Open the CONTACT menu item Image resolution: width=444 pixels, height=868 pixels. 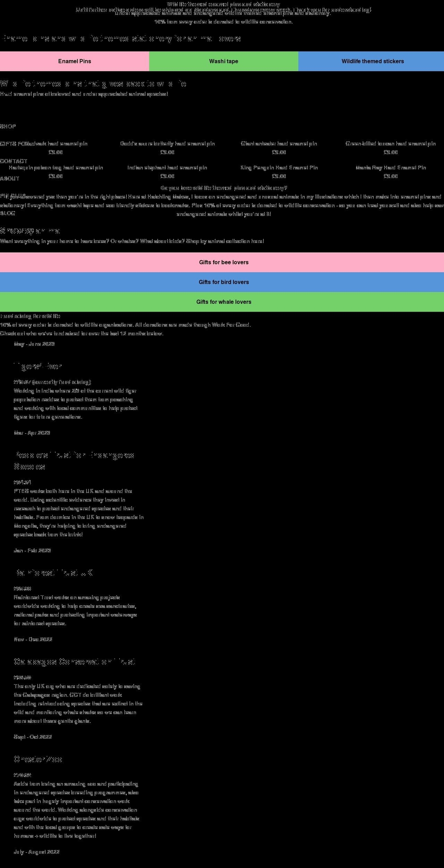(13, 161)
